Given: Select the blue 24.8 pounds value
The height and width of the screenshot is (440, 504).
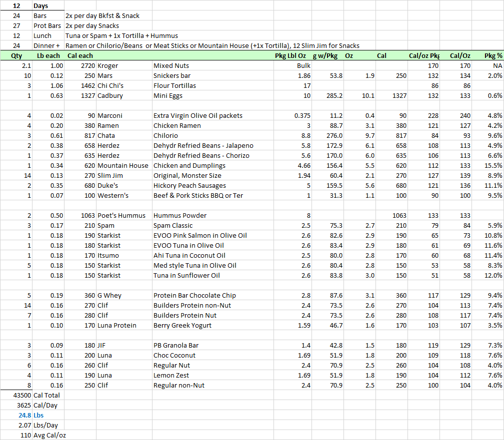Looking at the screenshot, I should [23, 415].
